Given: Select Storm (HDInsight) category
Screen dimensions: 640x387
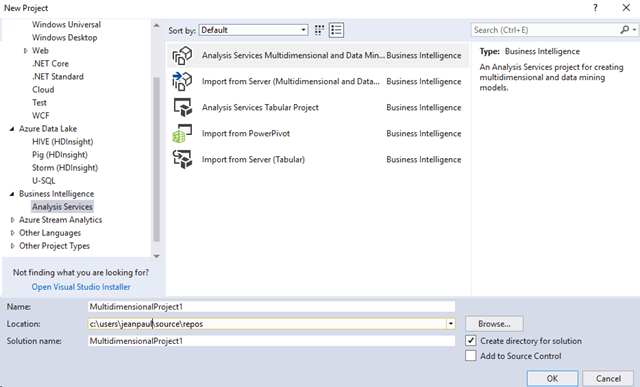Looking at the screenshot, I should 65,168.
